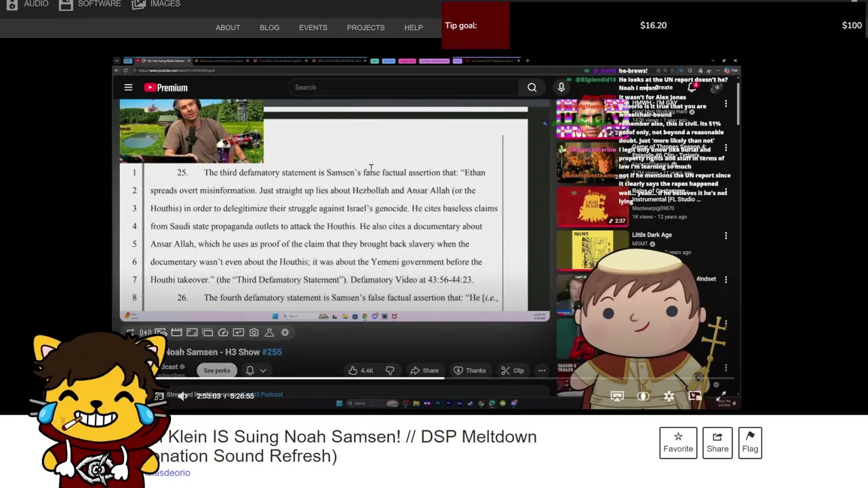Click the speedometer icon in overlay toolbar

222,332
